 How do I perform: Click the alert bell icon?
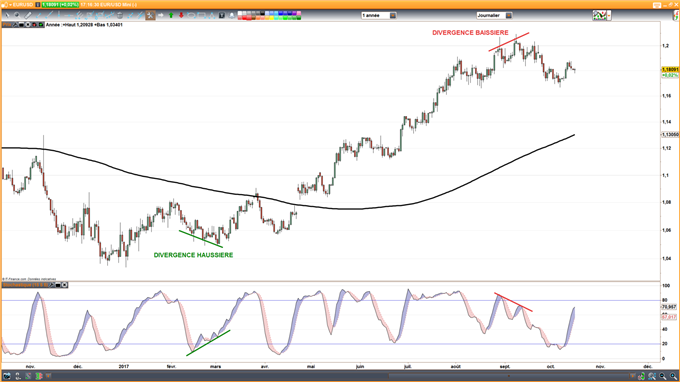(232, 15)
